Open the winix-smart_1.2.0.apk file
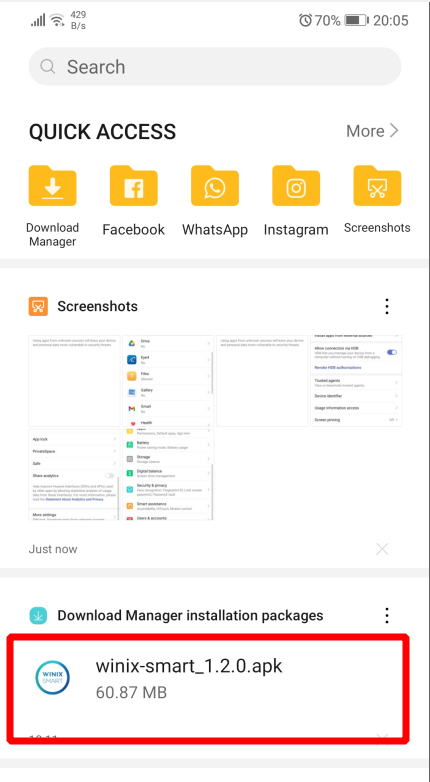 point(209,689)
